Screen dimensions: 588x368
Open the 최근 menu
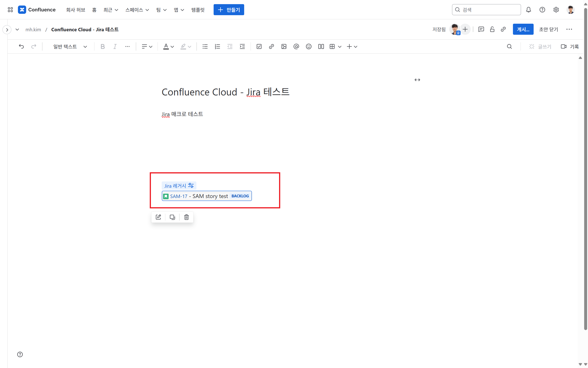(x=111, y=10)
